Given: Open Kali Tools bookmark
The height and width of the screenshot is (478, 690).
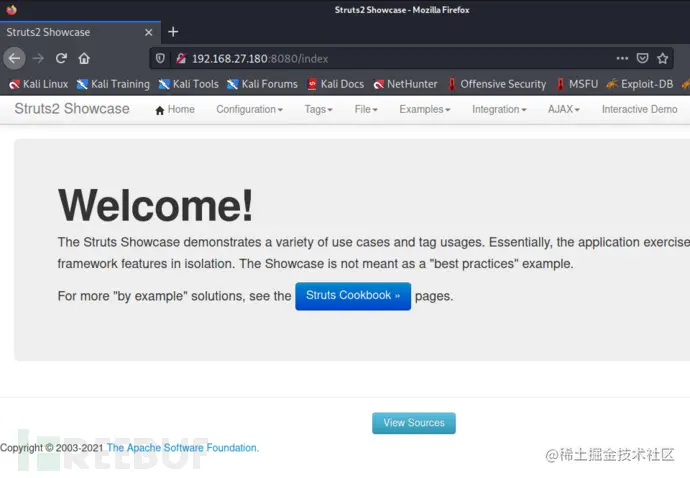Looking at the screenshot, I should tap(188, 84).
